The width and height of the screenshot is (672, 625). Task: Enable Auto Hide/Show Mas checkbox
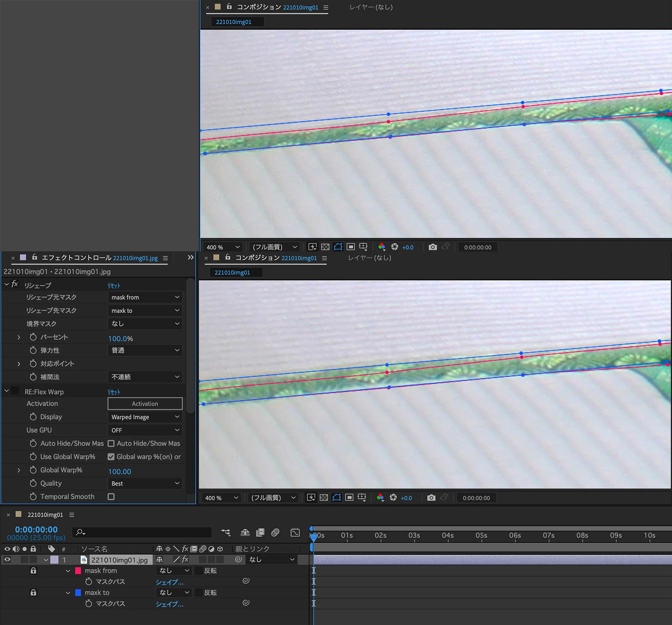click(x=111, y=444)
